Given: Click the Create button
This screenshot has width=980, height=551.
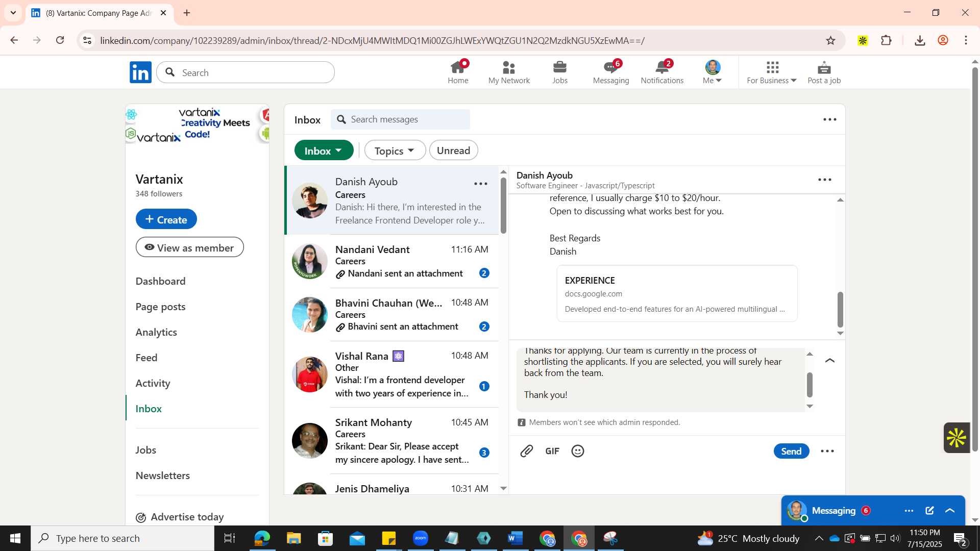Looking at the screenshot, I should [x=166, y=219].
